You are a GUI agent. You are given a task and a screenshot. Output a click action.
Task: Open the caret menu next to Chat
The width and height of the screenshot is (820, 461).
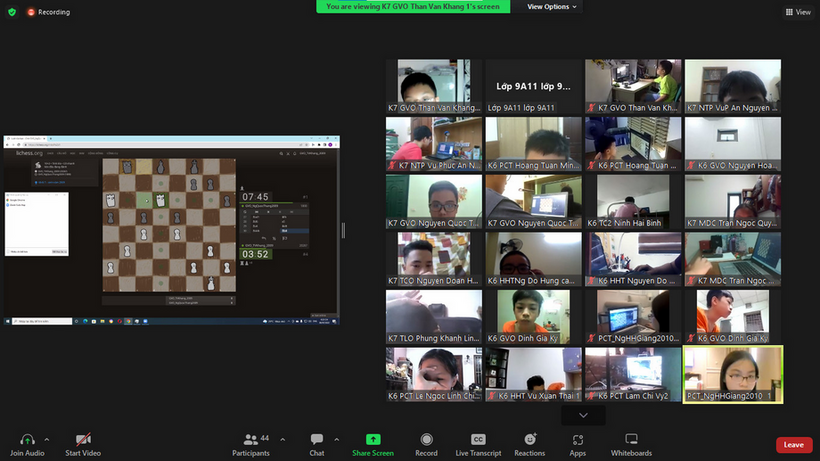(x=336, y=438)
